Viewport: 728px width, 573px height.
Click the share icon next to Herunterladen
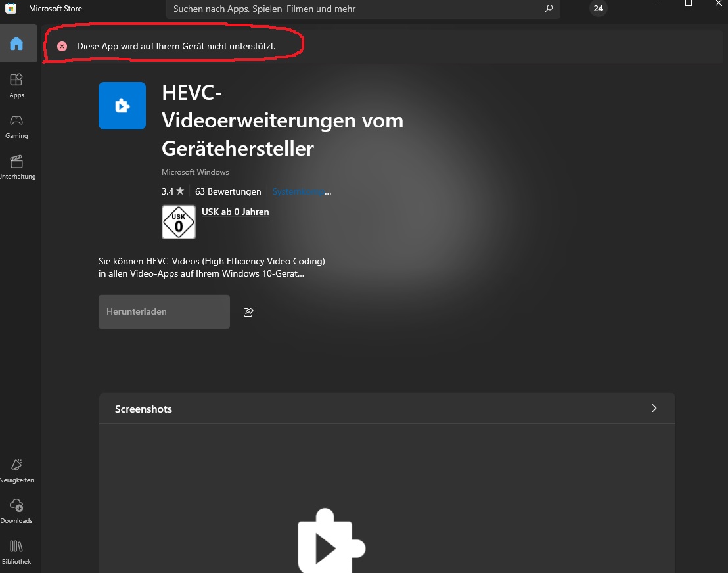(x=248, y=312)
